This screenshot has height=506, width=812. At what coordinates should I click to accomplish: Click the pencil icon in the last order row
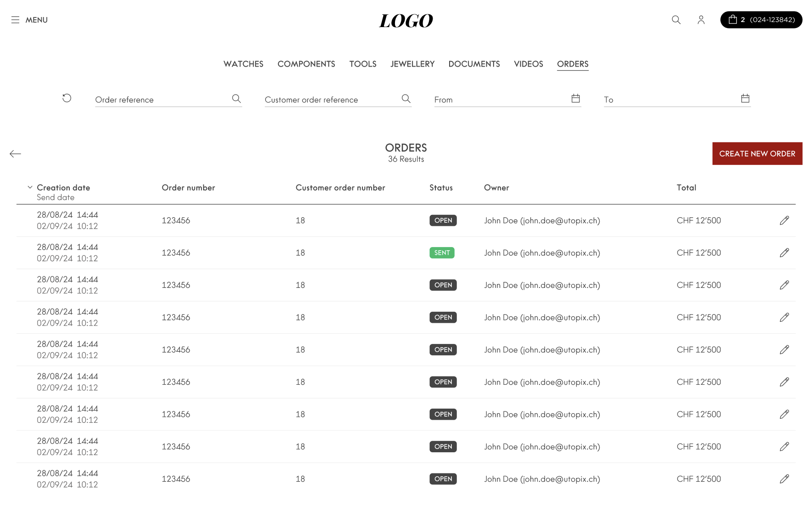click(x=784, y=479)
